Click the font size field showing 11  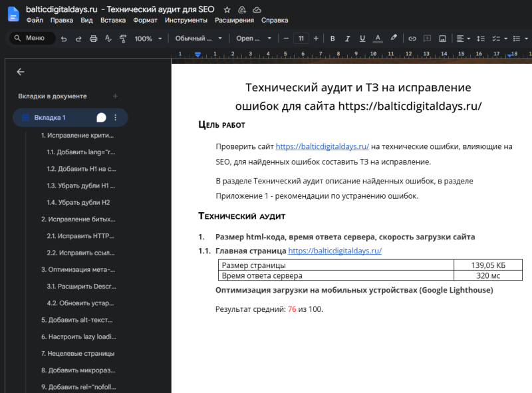tap(301, 39)
